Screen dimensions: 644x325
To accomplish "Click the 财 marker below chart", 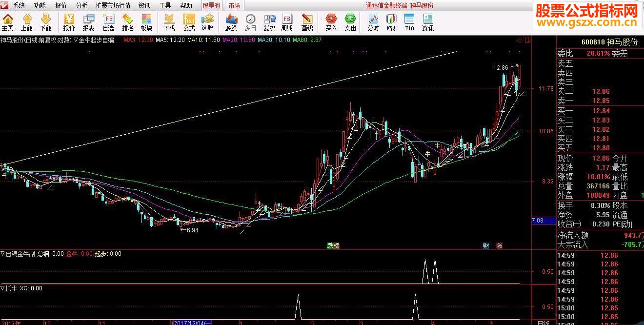I will (486, 245).
